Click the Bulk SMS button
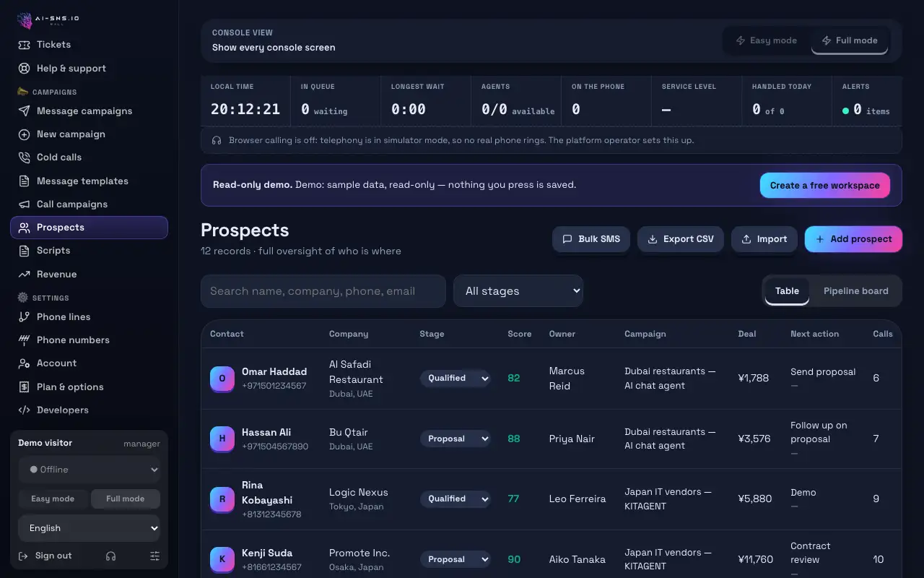This screenshot has width=924, height=578. click(591, 239)
